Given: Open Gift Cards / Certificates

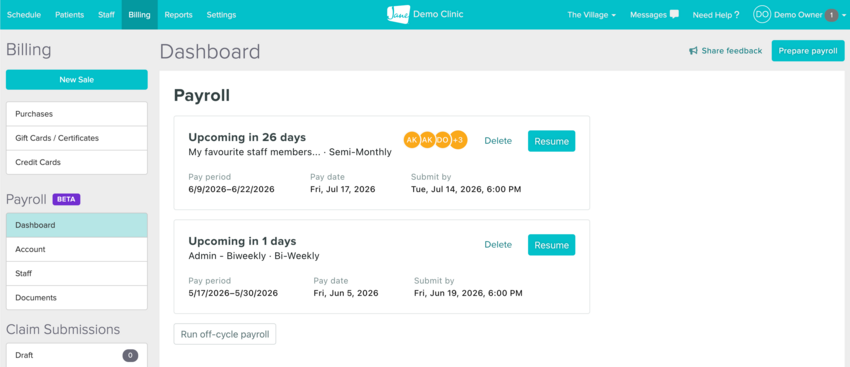Looking at the screenshot, I should coord(76,138).
